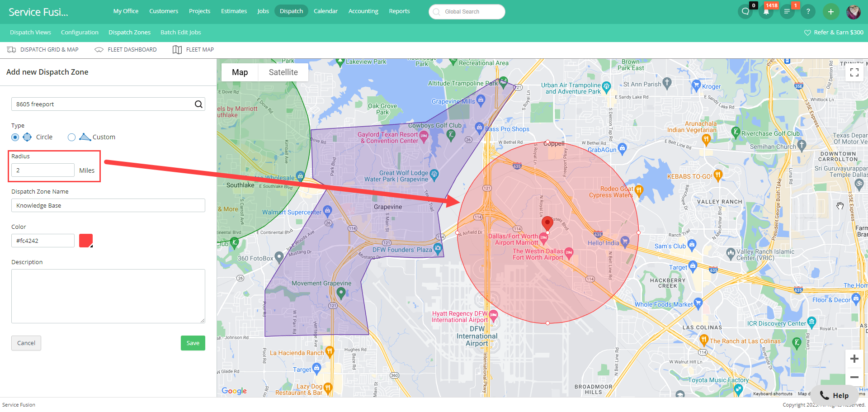Click the La Hacienda Ranch restaurant pin

tap(330, 351)
